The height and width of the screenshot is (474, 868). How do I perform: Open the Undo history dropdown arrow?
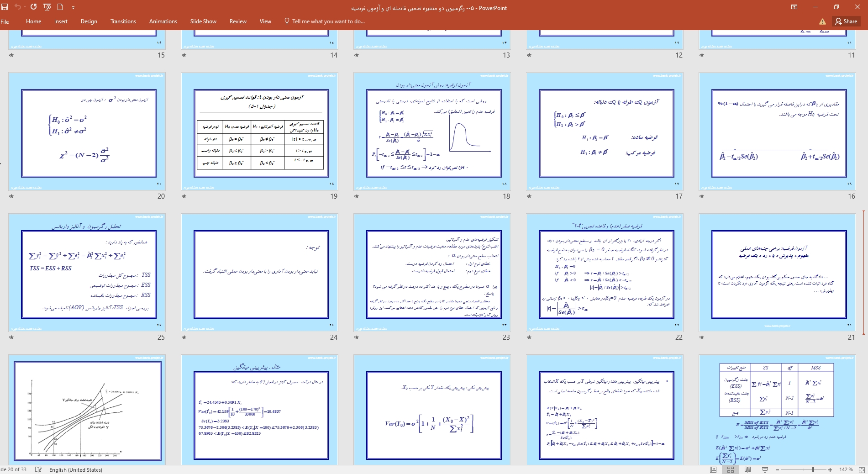(24, 7)
